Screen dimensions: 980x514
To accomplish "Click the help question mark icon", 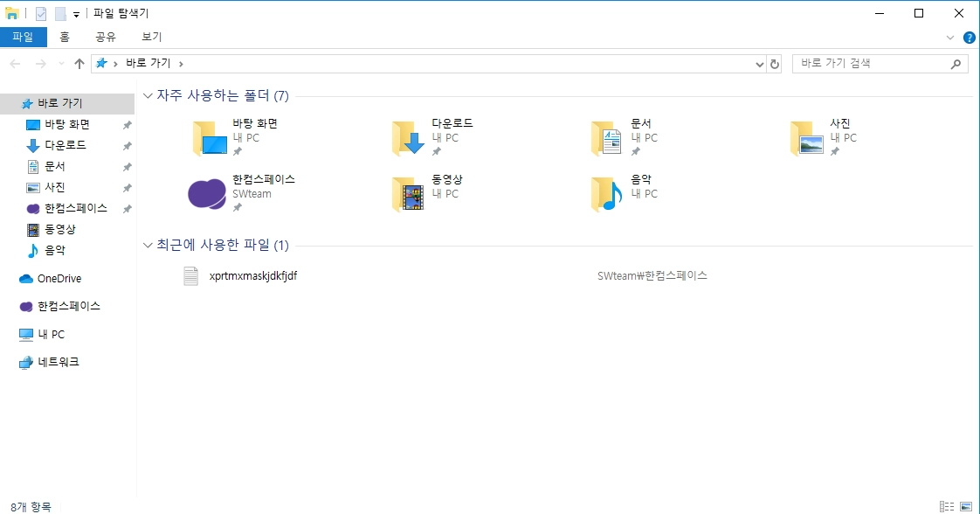I will 970,38.
